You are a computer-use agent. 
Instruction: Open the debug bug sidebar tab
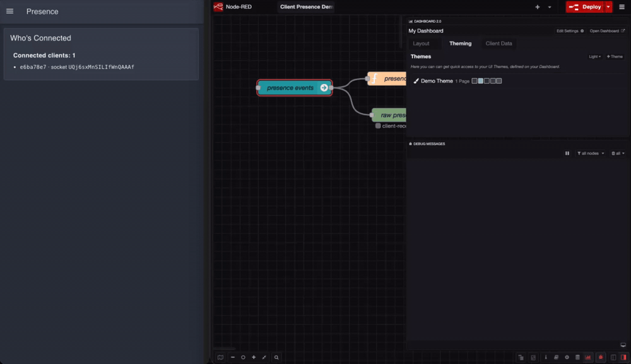[x=601, y=357]
